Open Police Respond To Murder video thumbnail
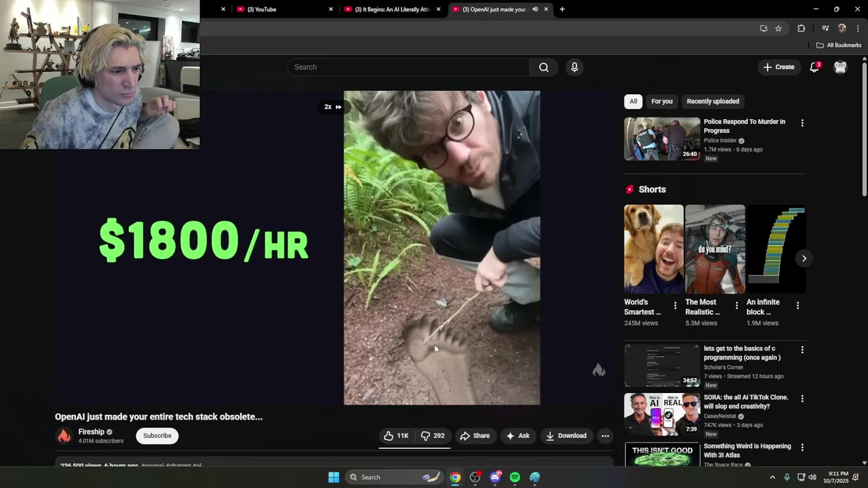This screenshot has width=868, height=488. pyautogui.click(x=662, y=139)
